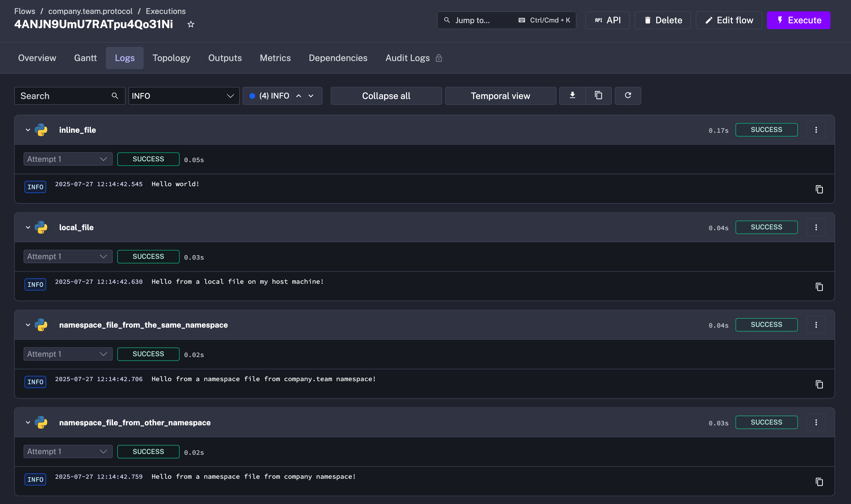Viewport: 851px width, 504px height.
Task: Open the Attempt 1 dropdown under inline_file
Action: point(68,159)
